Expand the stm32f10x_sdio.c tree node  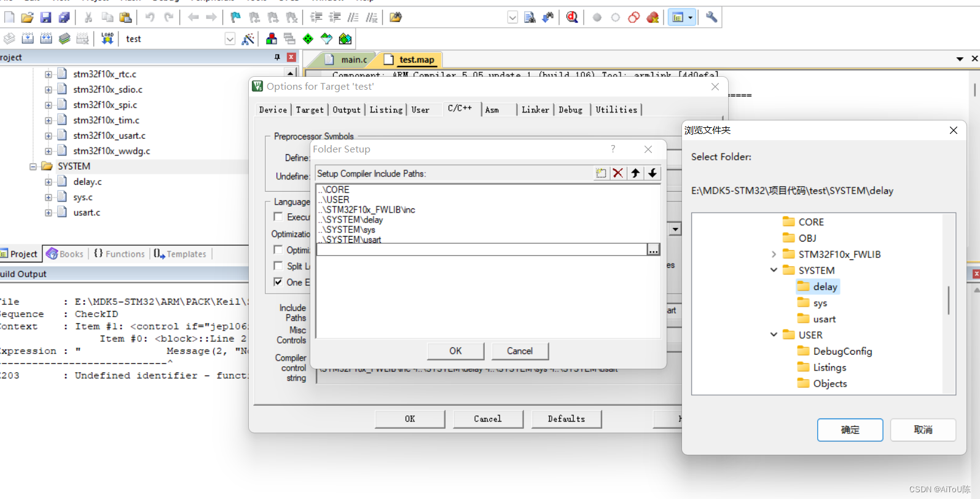click(x=48, y=89)
